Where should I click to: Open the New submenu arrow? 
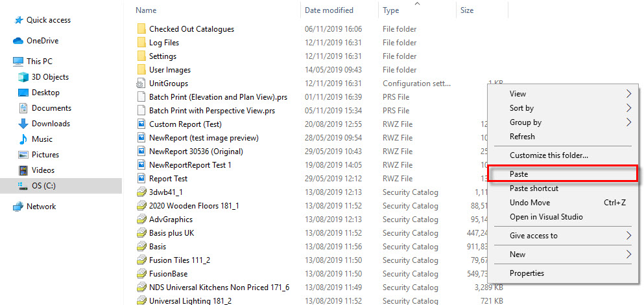[629, 254]
